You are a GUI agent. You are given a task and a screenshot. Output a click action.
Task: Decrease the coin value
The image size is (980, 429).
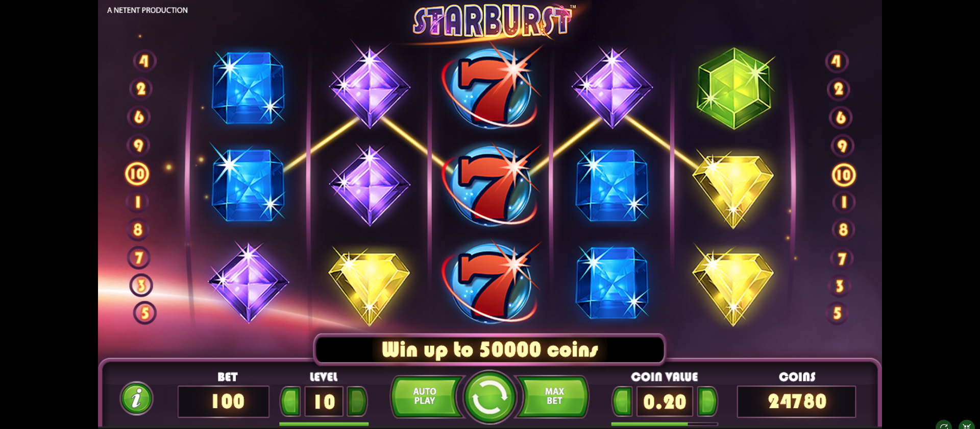623,401
